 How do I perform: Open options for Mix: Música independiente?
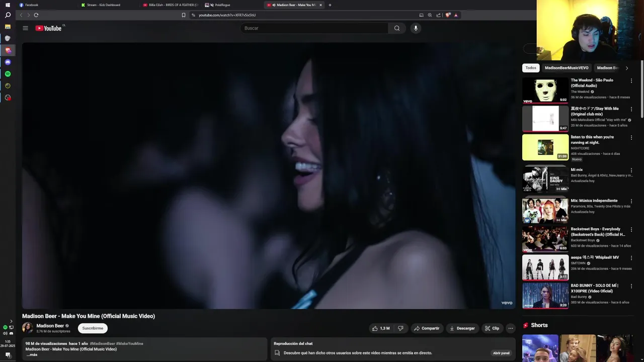click(x=631, y=201)
